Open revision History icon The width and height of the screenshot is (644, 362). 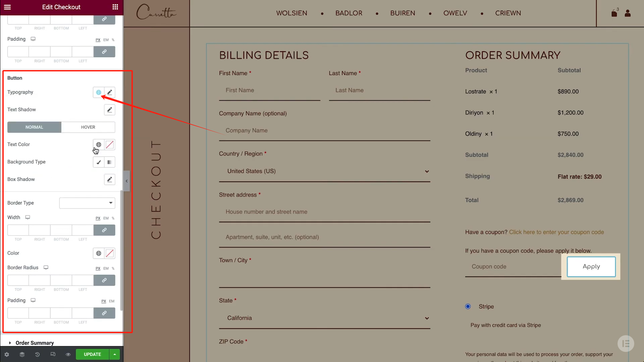[37, 354]
